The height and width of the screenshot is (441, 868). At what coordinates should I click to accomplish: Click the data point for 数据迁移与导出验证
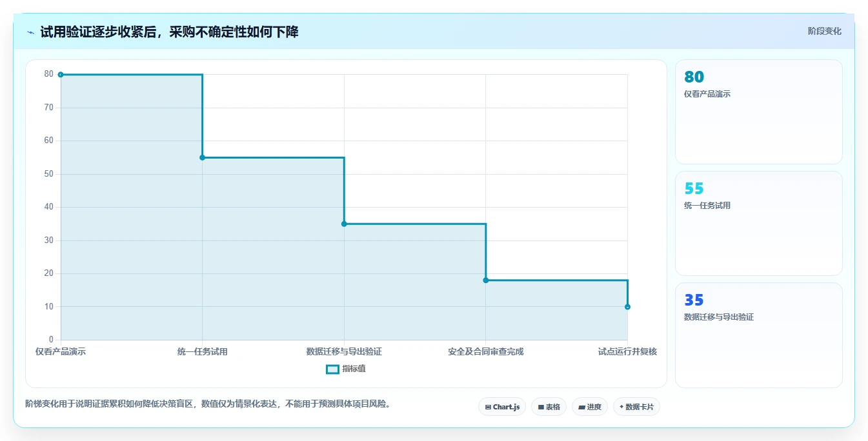click(344, 224)
